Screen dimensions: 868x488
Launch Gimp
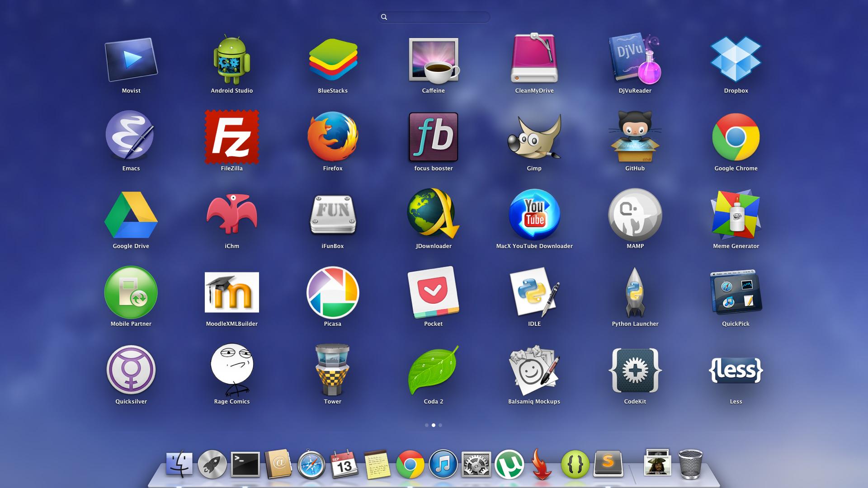click(x=534, y=137)
